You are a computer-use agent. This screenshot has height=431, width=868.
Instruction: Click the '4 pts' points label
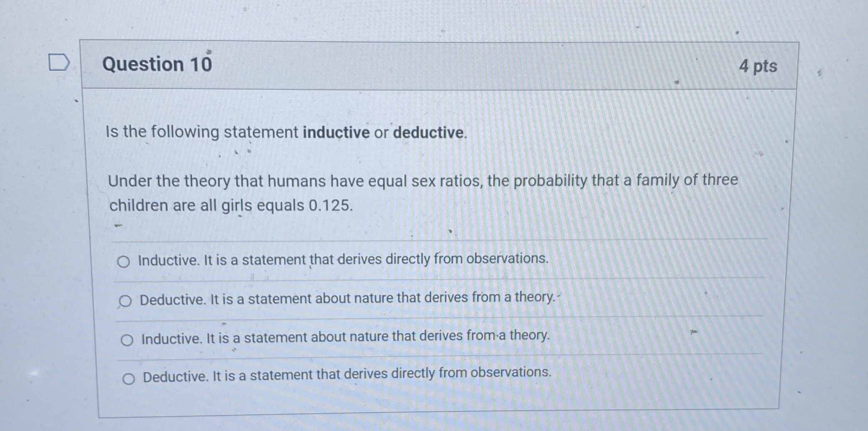tap(758, 66)
